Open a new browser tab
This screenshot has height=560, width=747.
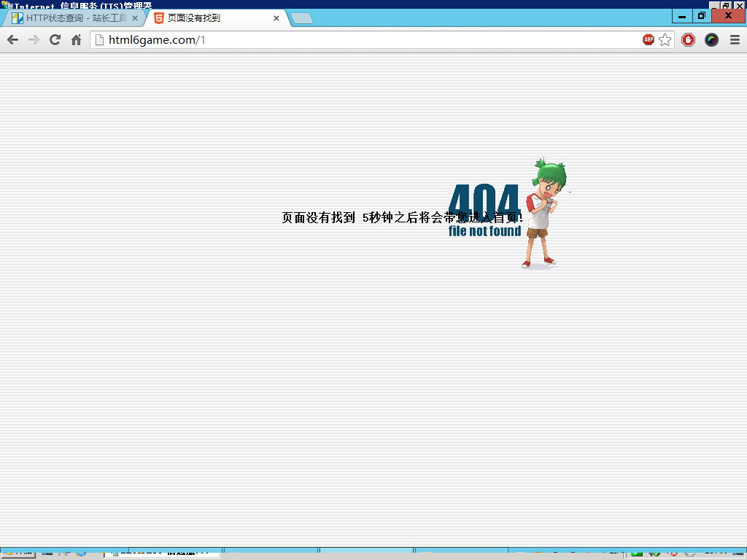pyautogui.click(x=302, y=18)
